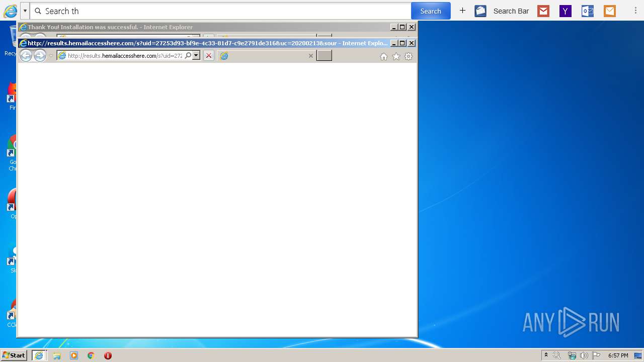Open the orange envelope mail icon
This screenshot has height=362, width=644.
[x=610, y=11]
